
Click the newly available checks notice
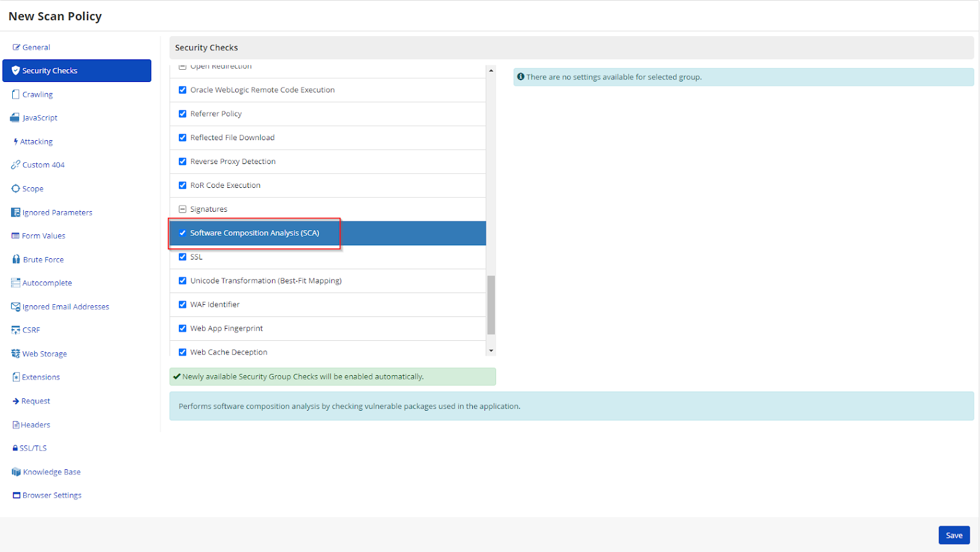[x=333, y=376]
